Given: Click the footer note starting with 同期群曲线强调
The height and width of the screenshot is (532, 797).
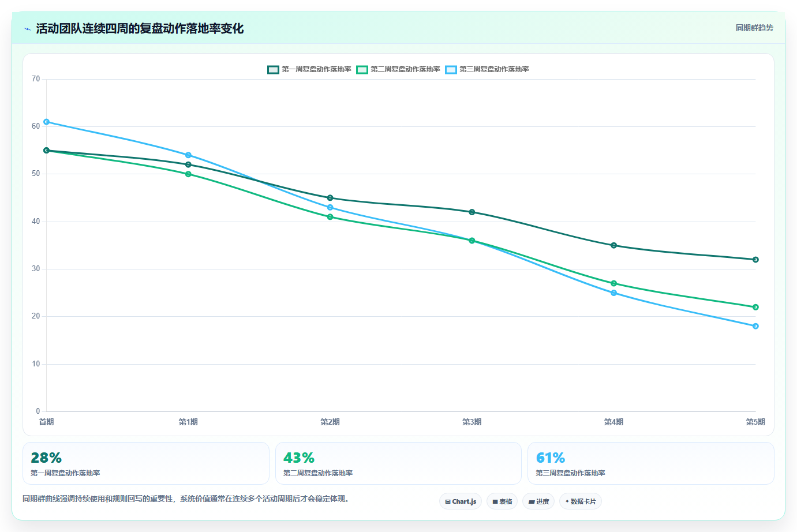Looking at the screenshot, I should click(x=187, y=499).
